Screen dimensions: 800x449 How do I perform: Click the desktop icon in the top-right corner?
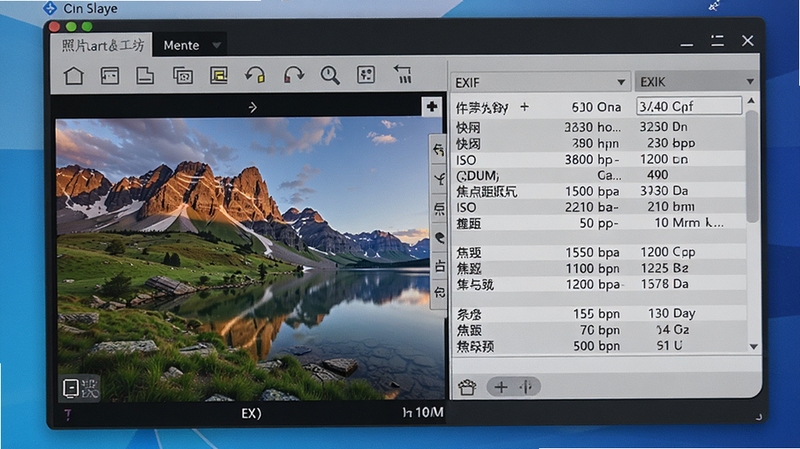pos(714,6)
